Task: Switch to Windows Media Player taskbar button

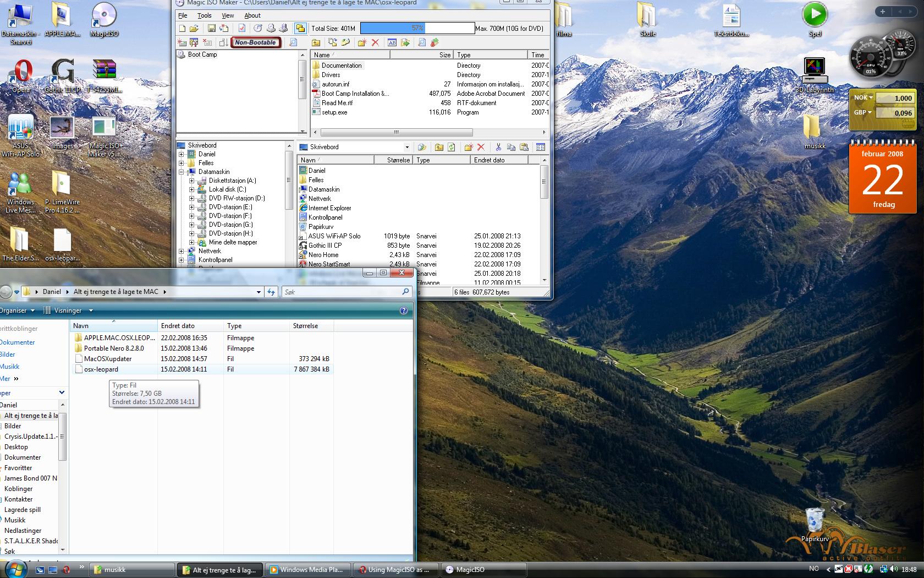Action: 308,570
